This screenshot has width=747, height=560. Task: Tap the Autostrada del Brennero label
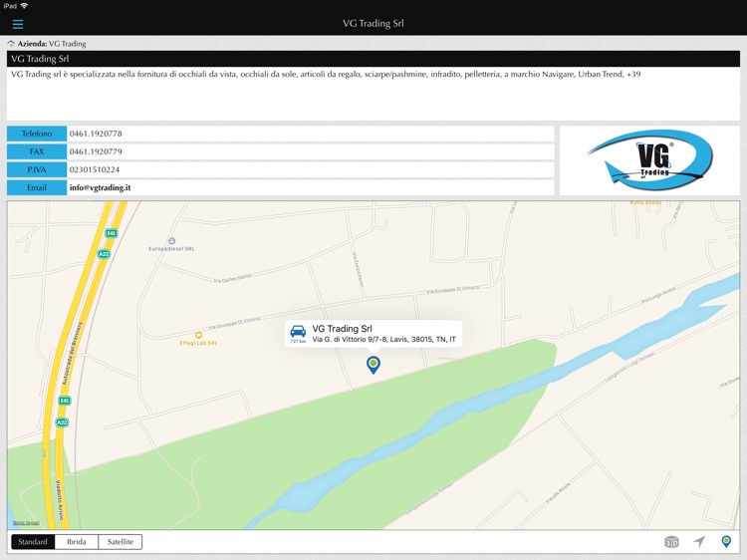(73, 354)
